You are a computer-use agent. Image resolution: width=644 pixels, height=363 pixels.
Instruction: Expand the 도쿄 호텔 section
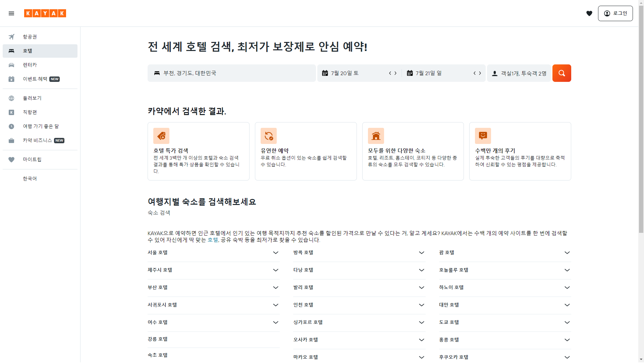[567, 322]
